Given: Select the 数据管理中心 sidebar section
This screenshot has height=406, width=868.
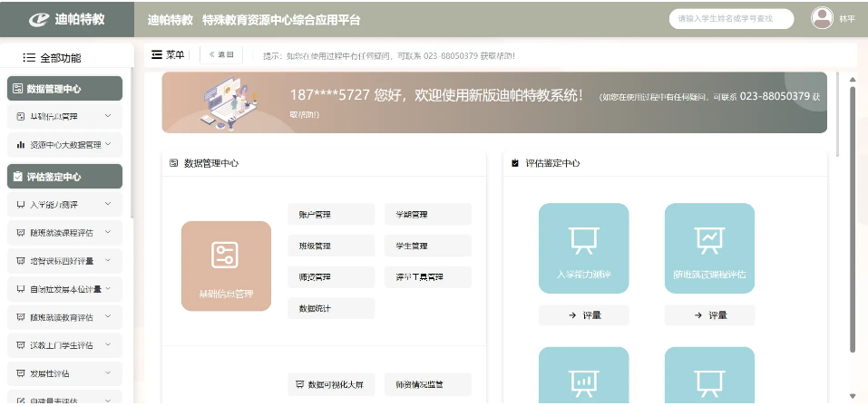Looking at the screenshot, I should [x=64, y=89].
